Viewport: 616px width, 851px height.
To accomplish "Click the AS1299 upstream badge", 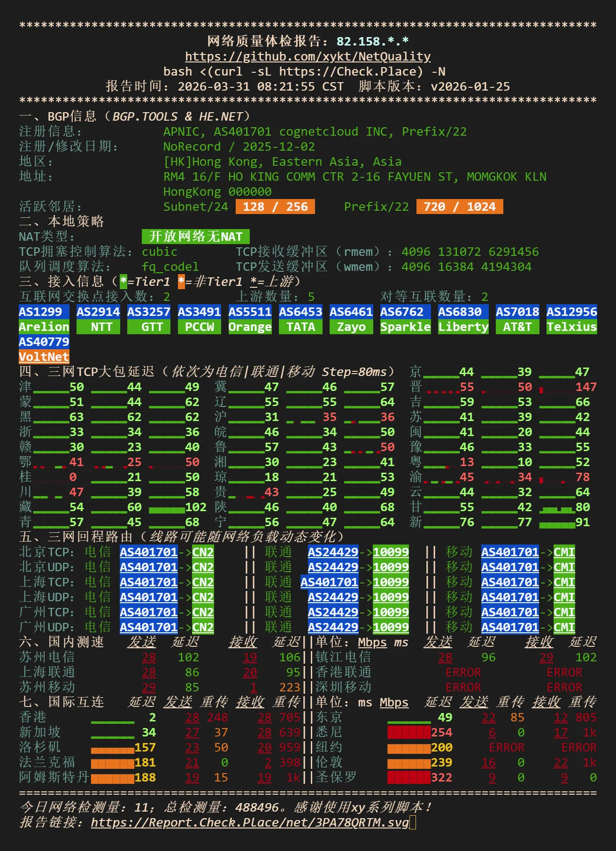I will tap(44, 312).
